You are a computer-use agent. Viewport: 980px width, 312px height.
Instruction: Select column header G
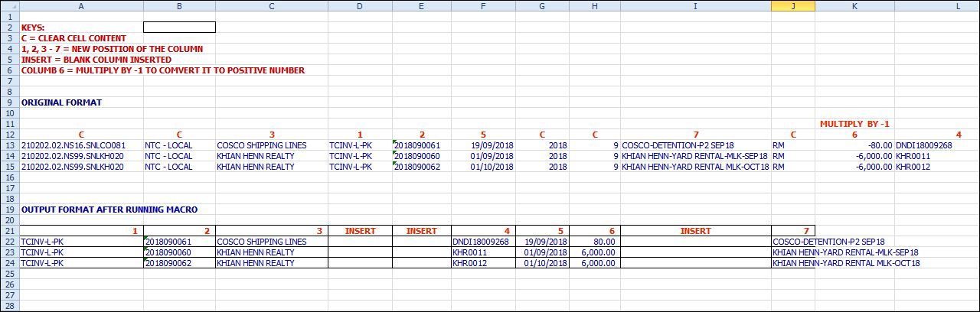coord(542,5)
